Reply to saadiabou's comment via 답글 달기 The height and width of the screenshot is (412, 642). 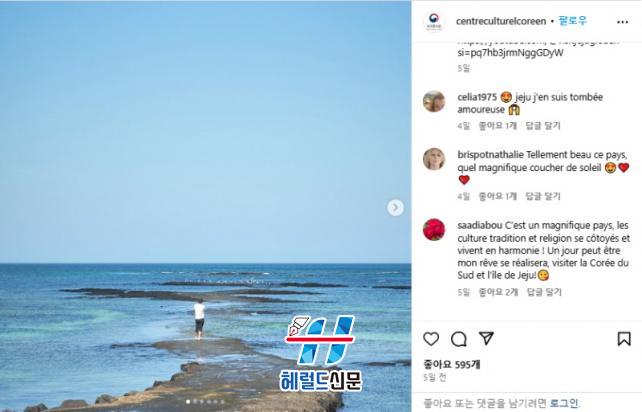[x=544, y=292]
